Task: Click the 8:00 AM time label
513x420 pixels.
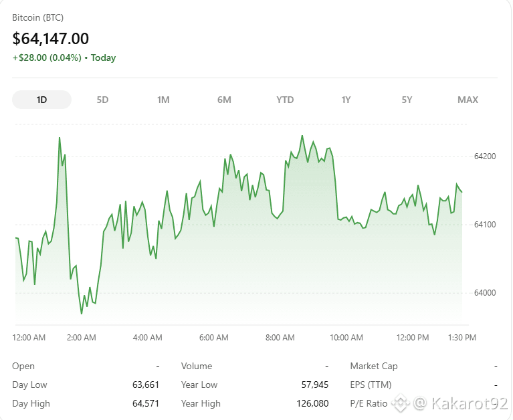Action: [280, 338]
